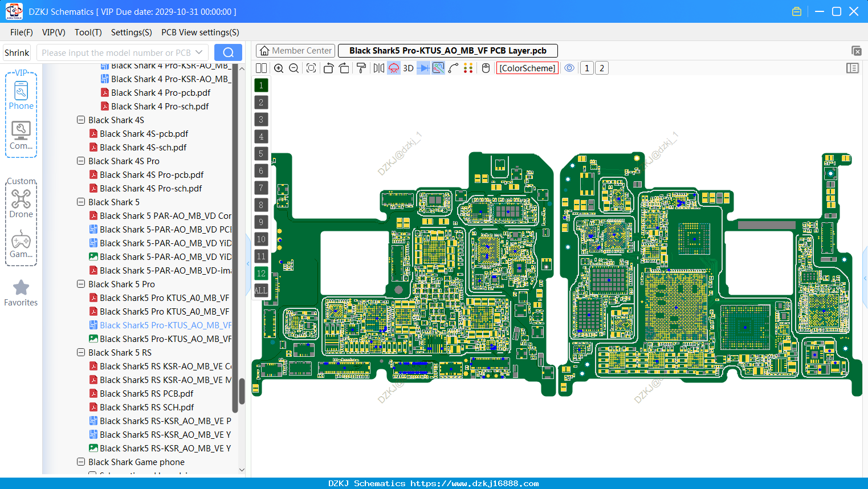Click the split-view panel icon in PCB toolbar
868x489 pixels.
point(262,68)
